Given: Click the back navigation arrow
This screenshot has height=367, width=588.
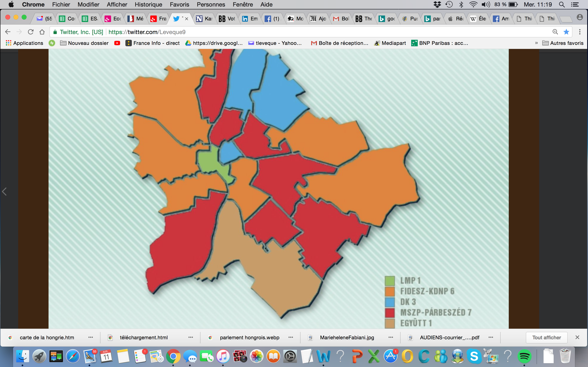Looking at the screenshot, I should 8,32.
